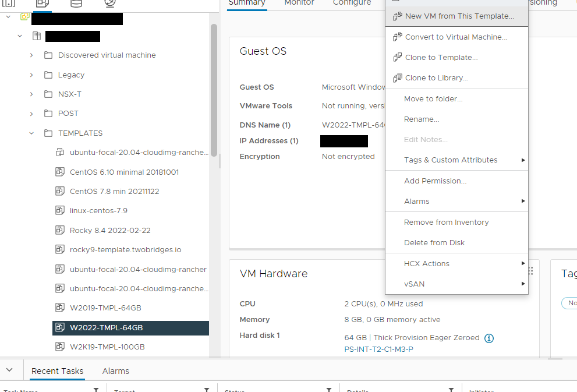Select Delete from Disk
577x392 pixels.
point(456,242)
